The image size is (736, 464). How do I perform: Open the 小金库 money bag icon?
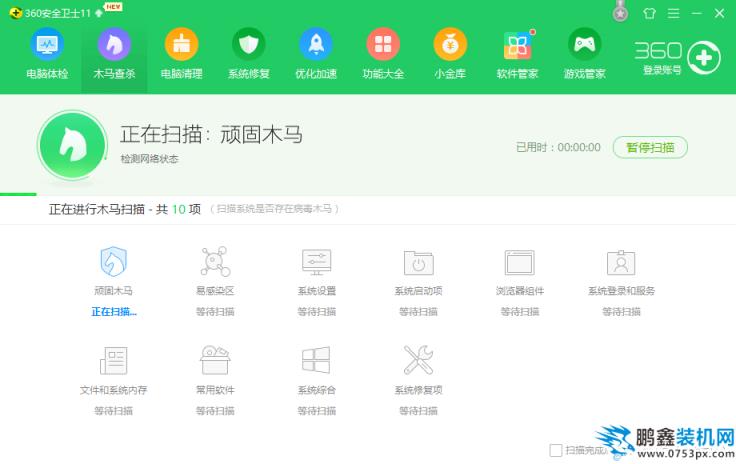point(450,45)
